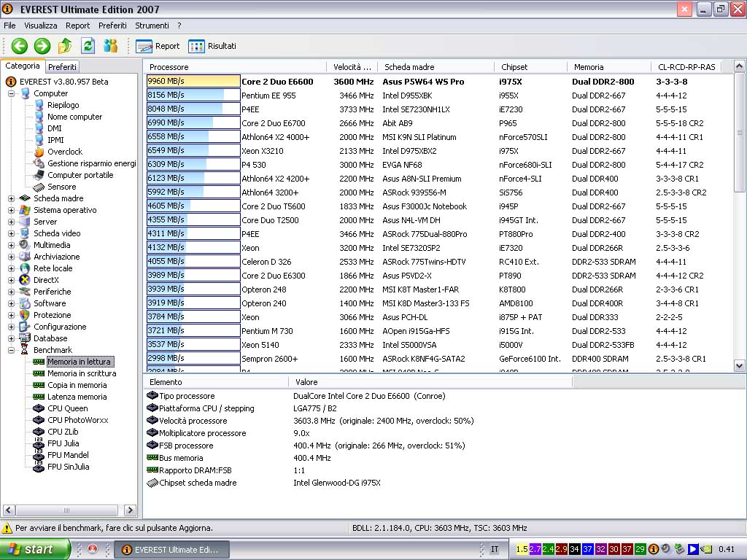Click the Windows start button
The width and height of the screenshot is (747, 560).
click(35, 550)
